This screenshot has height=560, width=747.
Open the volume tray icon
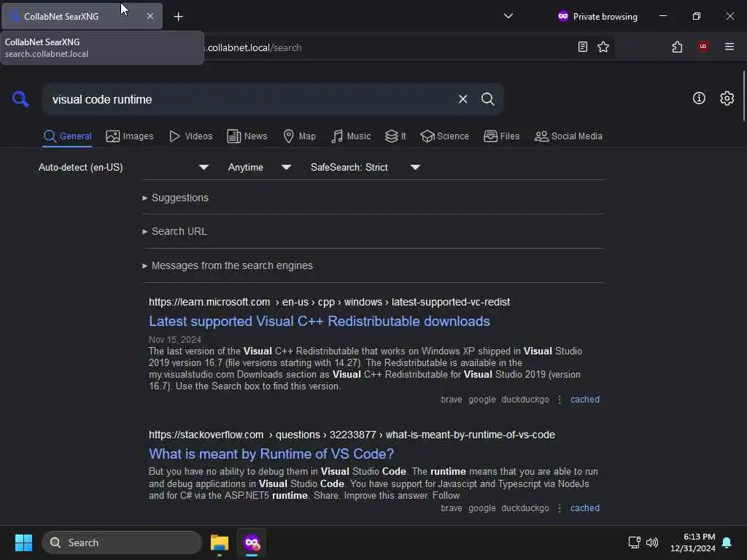(x=652, y=542)
